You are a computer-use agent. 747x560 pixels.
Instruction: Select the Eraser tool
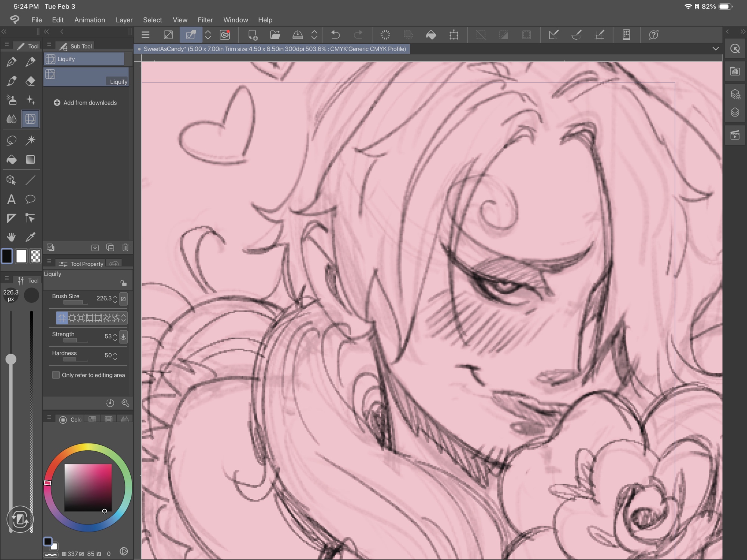[x=30, y=81]
